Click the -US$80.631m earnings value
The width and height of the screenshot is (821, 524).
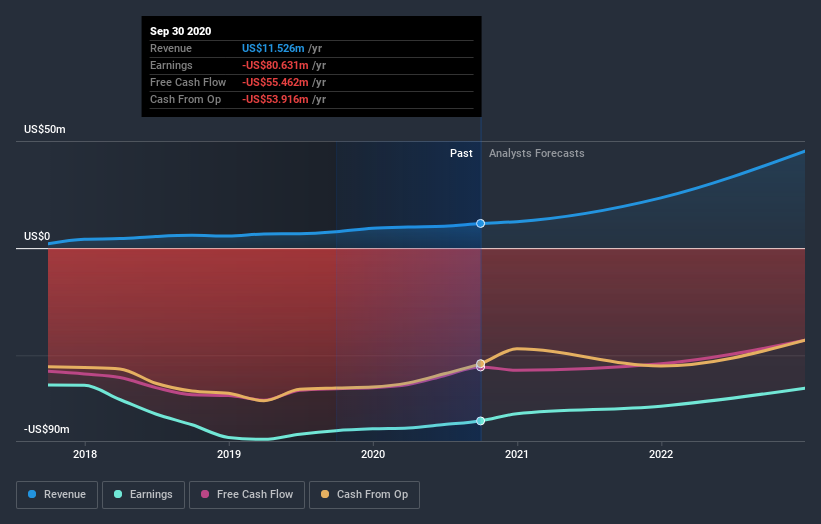click(x=275, y=65)
